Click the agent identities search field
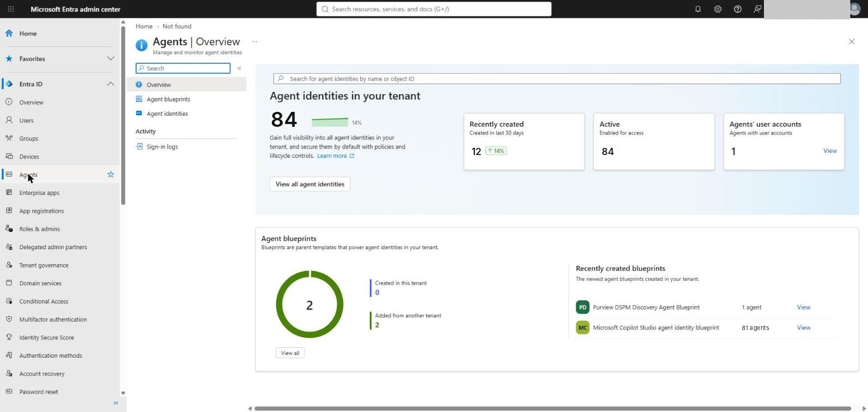868x412 pixels. (x=557, y=79)
